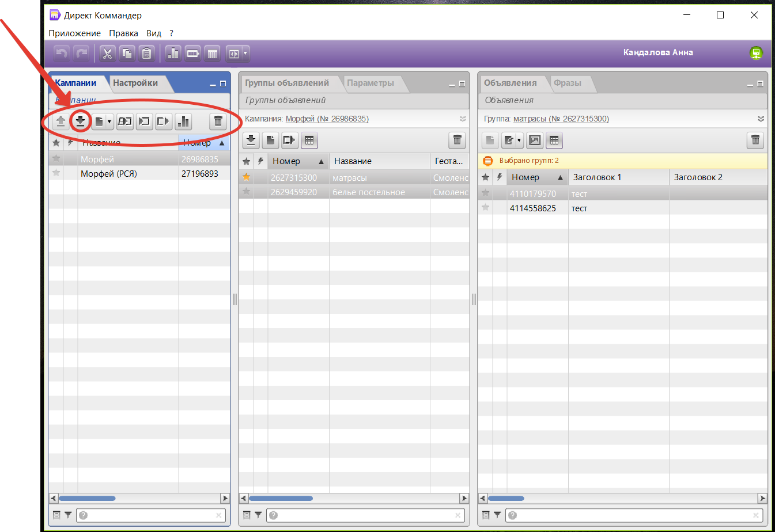Open the Правка menu

pos(124,33)
